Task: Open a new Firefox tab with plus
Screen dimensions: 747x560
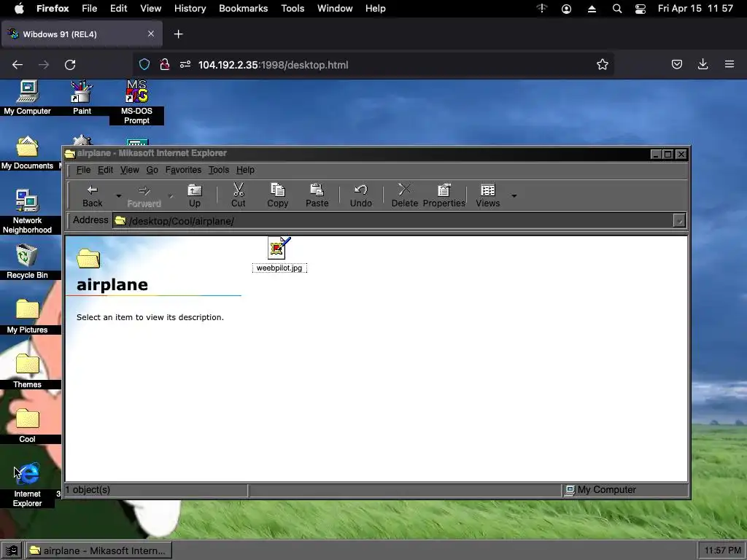Action: (x=178, y=34)
